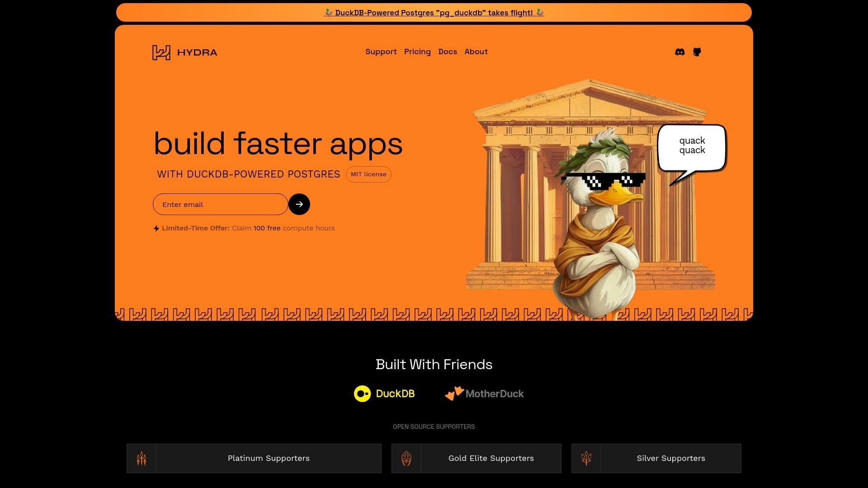Viewport: 868px width, 488px height.
Task: Toggle the announcement banner at top
Action: coord(434,12)
